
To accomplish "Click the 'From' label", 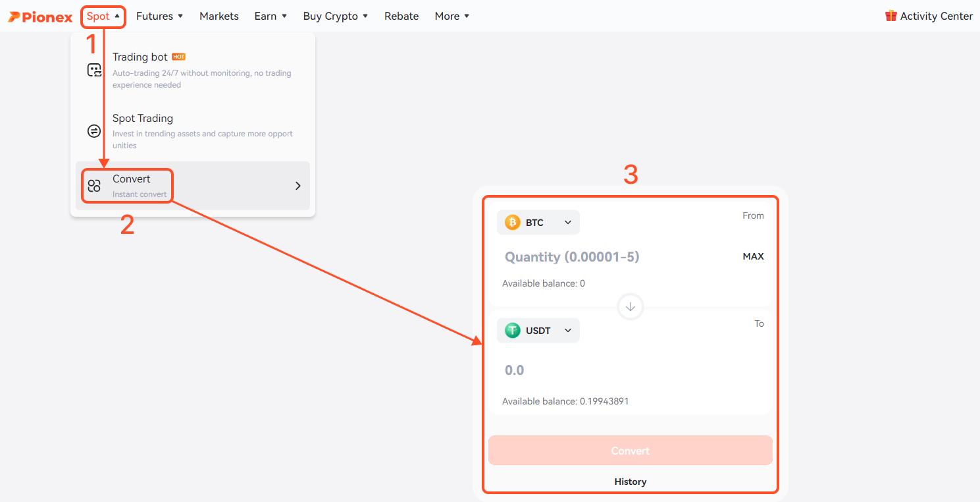I will 753,215.
